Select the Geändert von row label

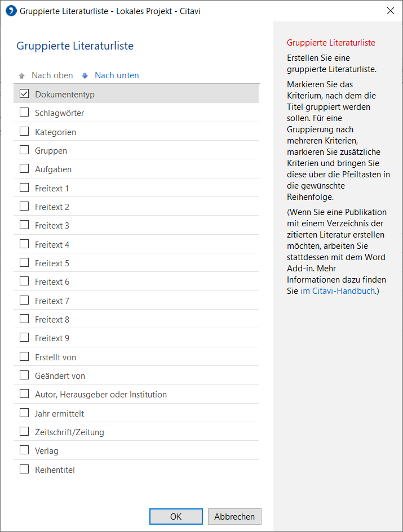60,376
